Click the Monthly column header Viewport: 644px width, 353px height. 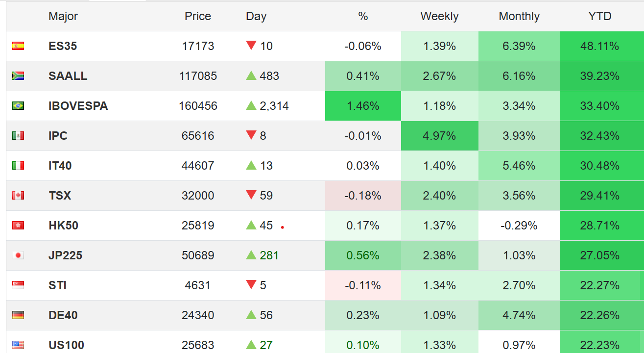[519, 16]
